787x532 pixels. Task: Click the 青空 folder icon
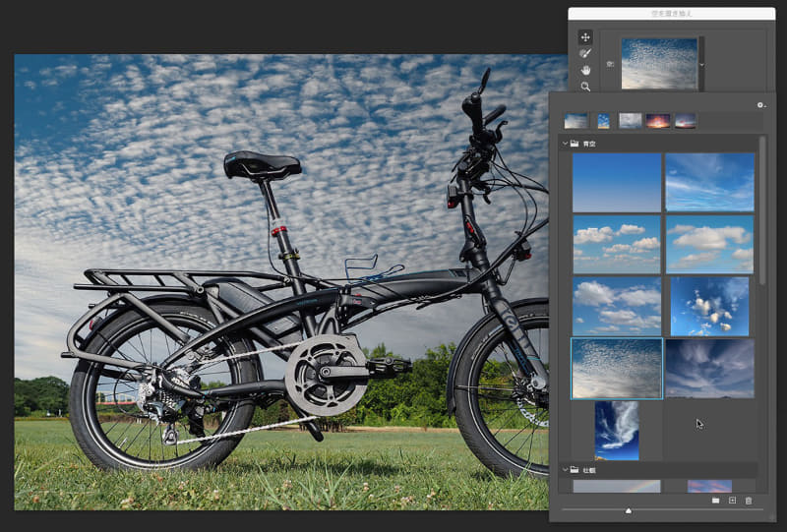point(575,144)
